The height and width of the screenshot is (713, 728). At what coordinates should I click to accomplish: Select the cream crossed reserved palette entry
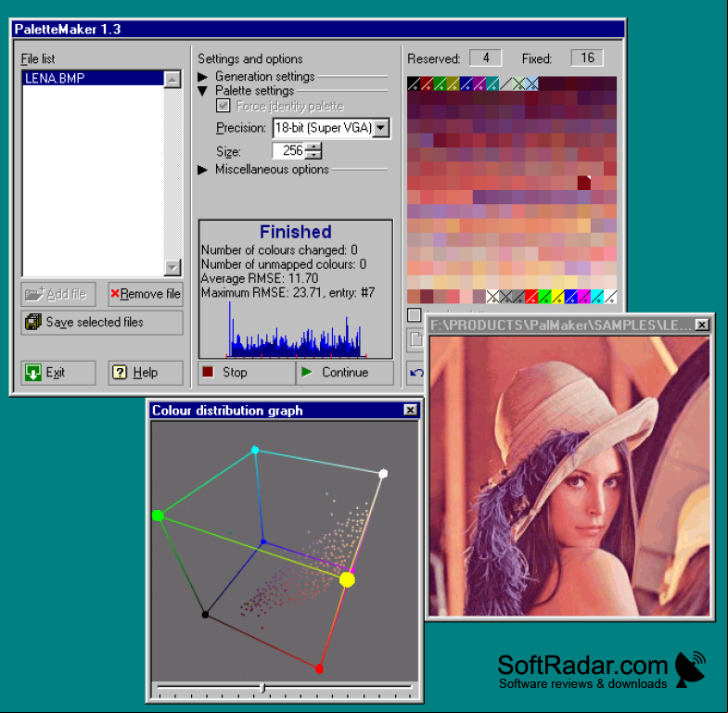click(492, 296)
